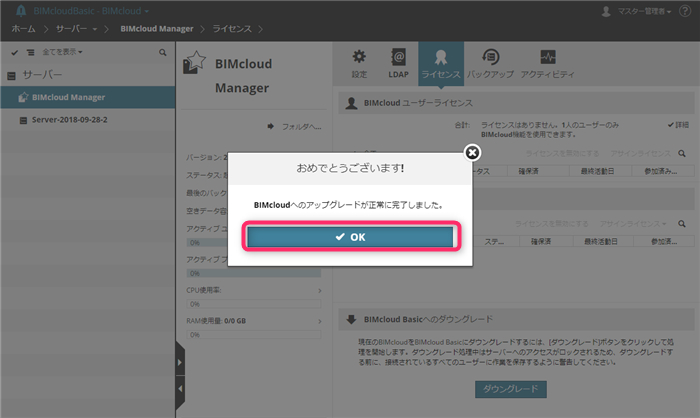Open the ライセンス tab
The width and height of the screenshot is (700, 418).
pos(441,63)
